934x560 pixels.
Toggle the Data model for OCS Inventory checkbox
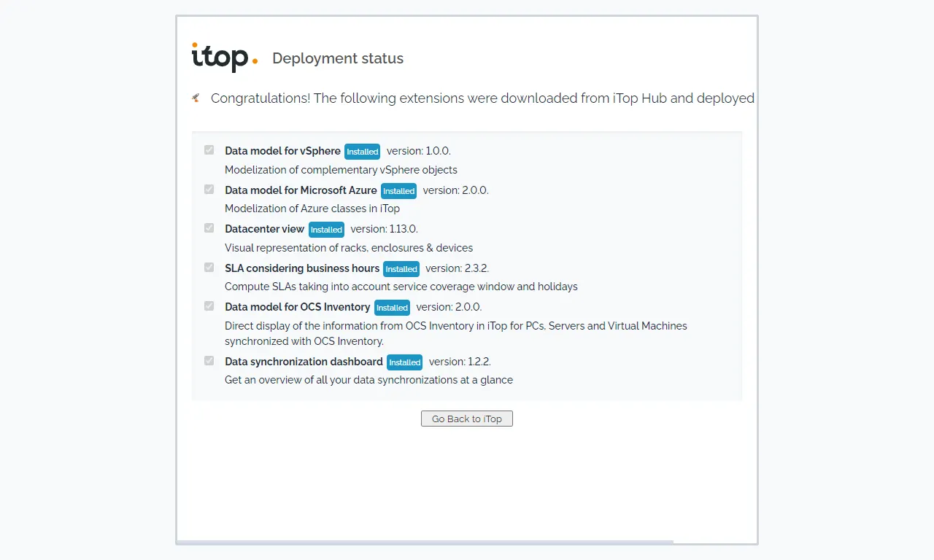209,306
